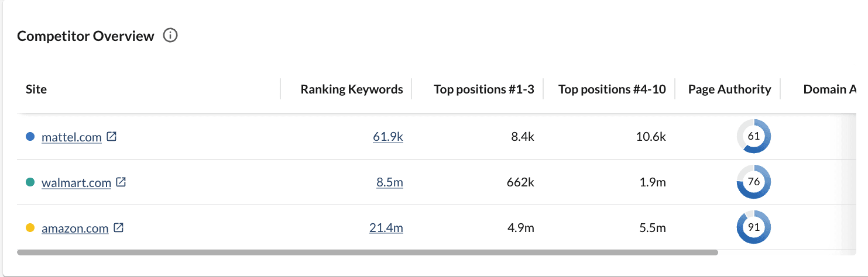View walmart.com's 8.5m ranking keywords

pos(389,183)
